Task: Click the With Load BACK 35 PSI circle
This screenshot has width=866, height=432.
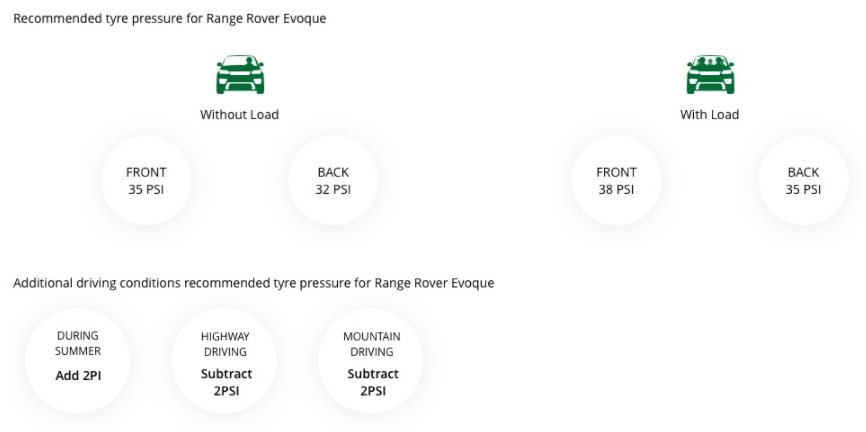Action: coord(803,180)
